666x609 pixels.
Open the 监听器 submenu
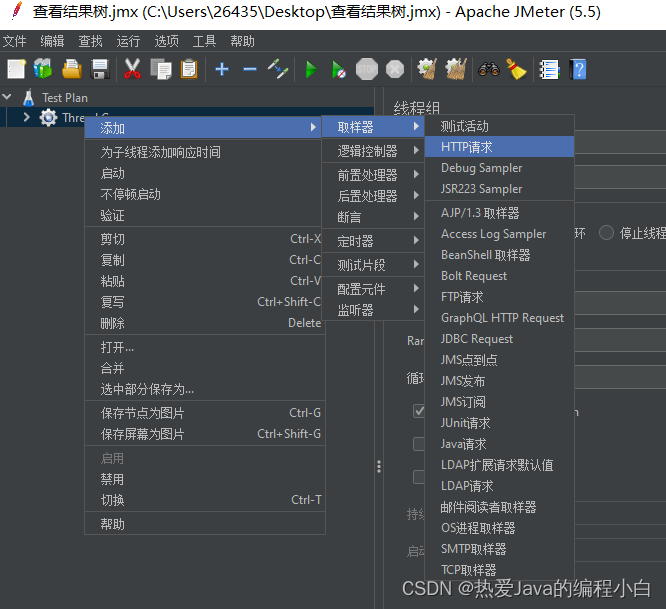pos(373,310)
